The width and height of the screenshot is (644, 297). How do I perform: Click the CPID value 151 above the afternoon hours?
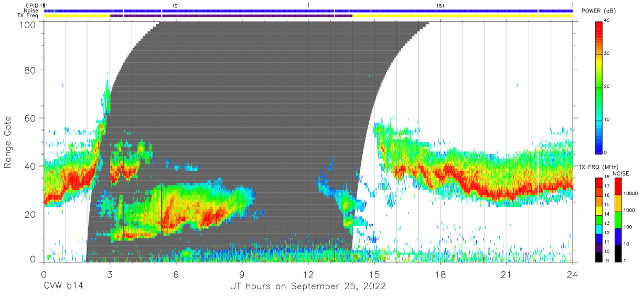pos(440,5)
